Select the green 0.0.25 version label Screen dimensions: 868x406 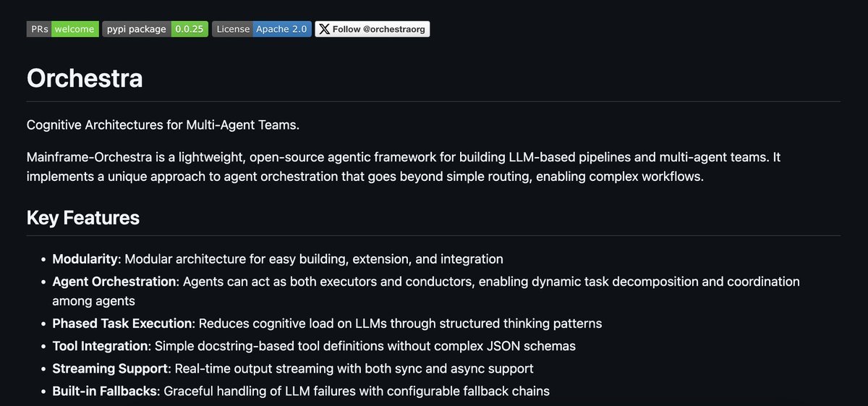click(x=190, y=29)
